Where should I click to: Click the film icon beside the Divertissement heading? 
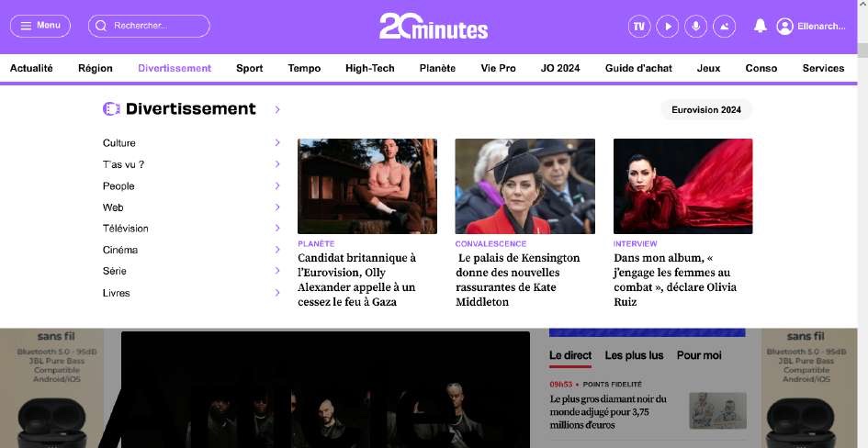pos(111,109)
